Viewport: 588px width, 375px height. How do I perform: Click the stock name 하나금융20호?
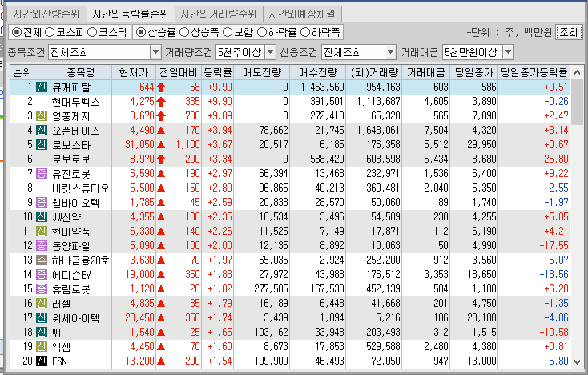pos(81,260)
